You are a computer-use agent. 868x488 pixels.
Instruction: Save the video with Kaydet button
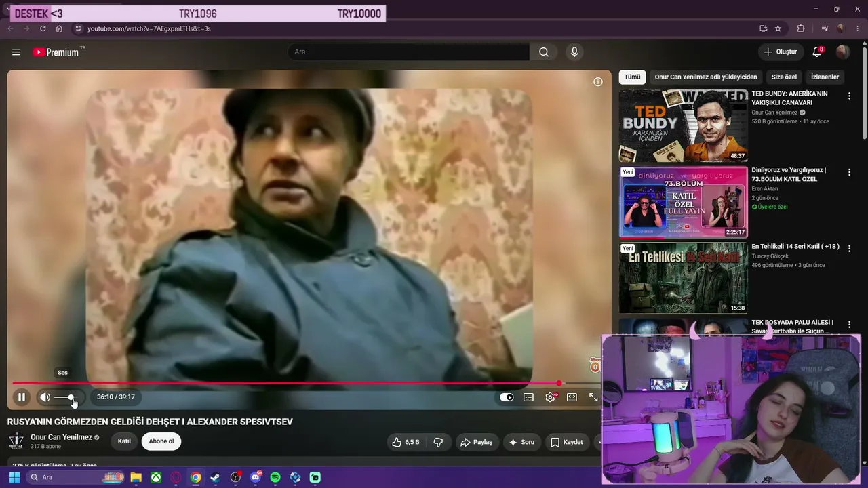click(566, 442)
